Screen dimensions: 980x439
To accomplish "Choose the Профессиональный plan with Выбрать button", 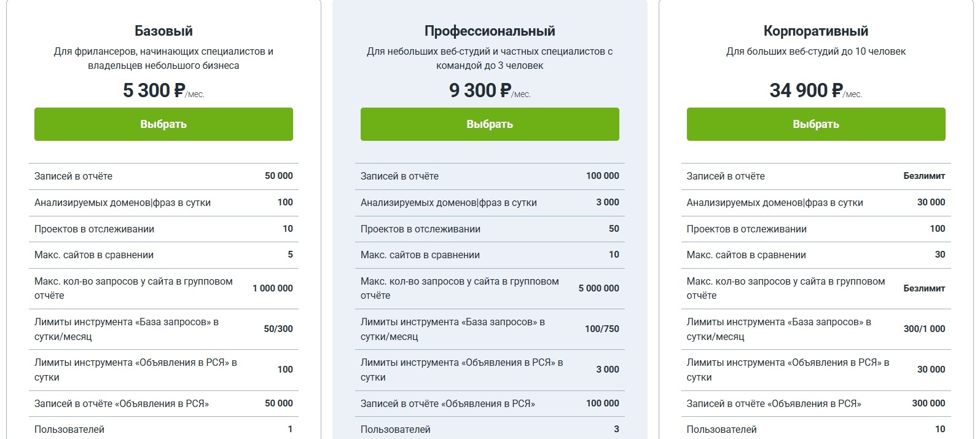I will pos(490,124).
